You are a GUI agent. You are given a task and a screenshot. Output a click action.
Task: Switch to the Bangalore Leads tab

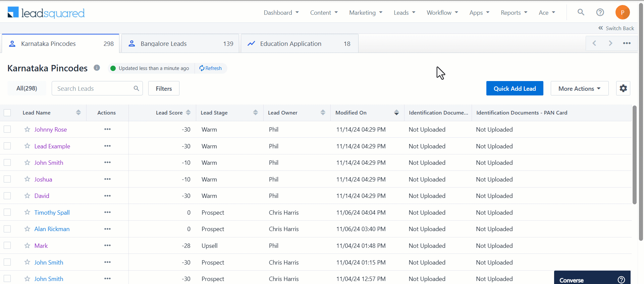[x=180, y=44]
